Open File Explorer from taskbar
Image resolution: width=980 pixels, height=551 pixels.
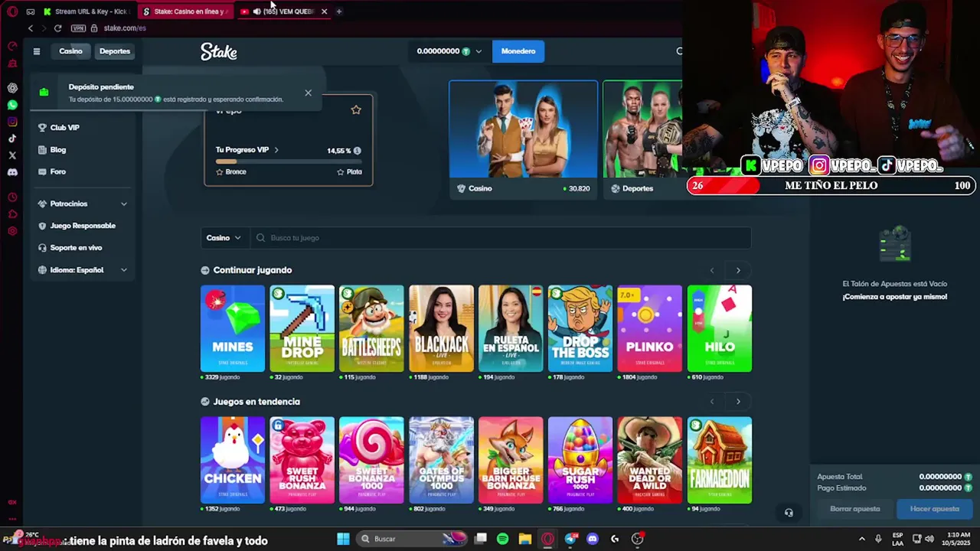525,539
